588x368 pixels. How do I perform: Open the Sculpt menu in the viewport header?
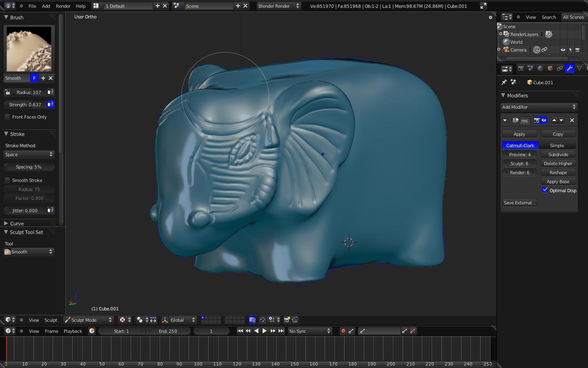pos(51,320)
